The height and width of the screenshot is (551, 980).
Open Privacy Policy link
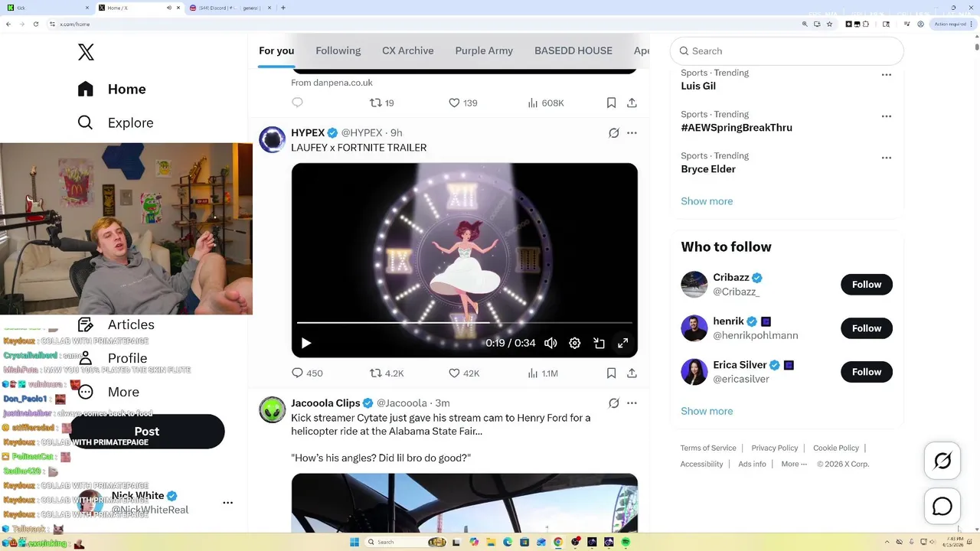pos(775,448)
